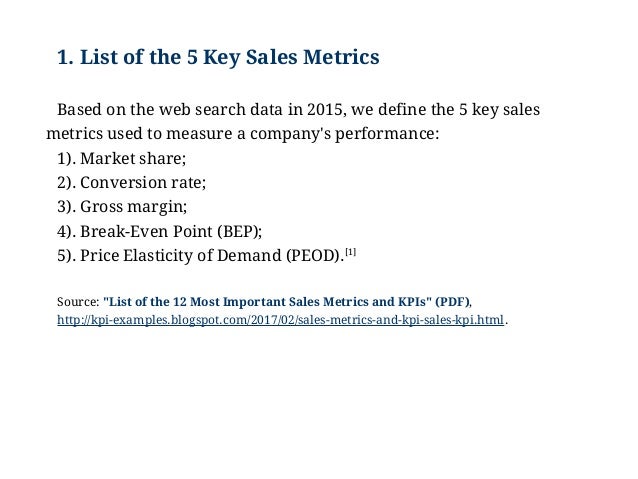Click the bold "List of the 12 Most Important Sales Metrics" title

[267, 302]
